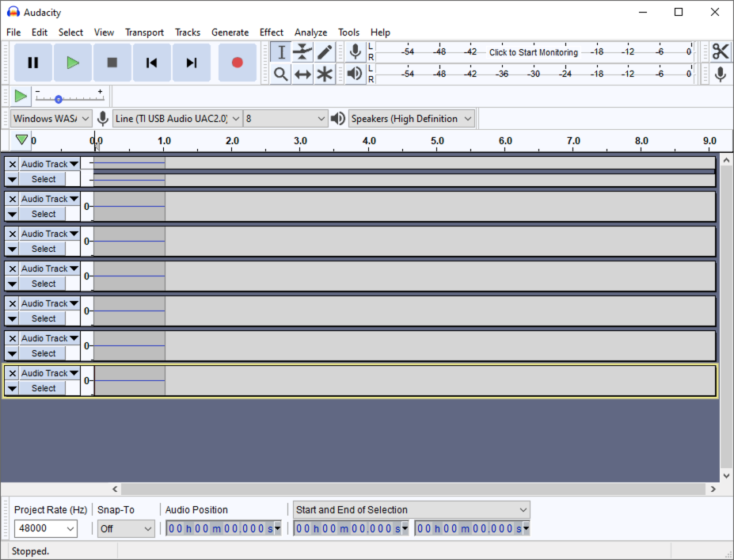Click timeline ruler at 4.0 seconds
734x560 pixels.
coord(369,141)
